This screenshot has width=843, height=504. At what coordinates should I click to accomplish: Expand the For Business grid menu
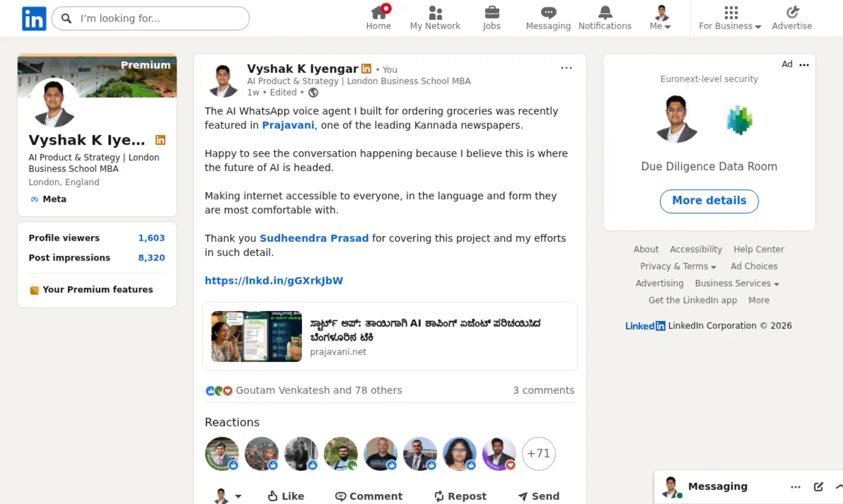[730, 18]
